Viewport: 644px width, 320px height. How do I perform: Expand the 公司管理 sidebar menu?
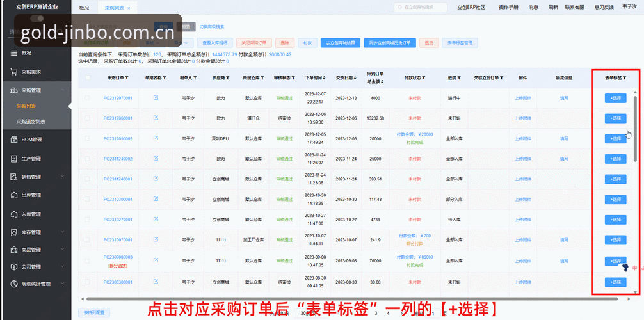pos(63,267)
